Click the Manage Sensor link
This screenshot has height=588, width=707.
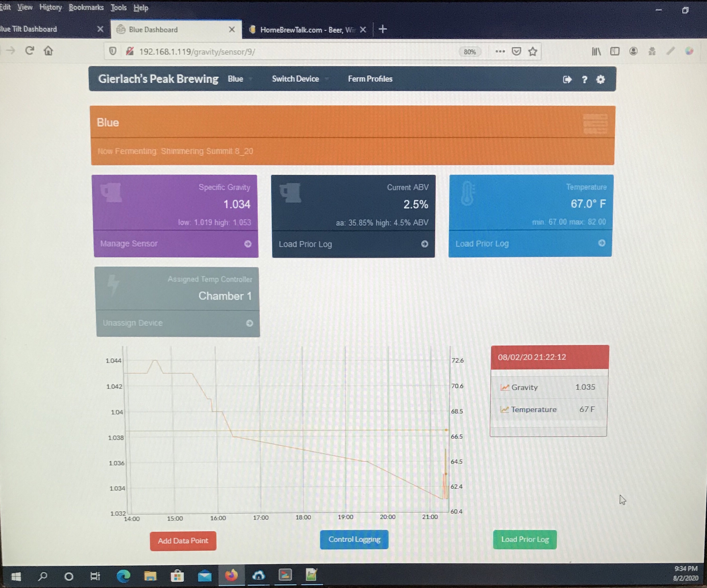point(129,244)
